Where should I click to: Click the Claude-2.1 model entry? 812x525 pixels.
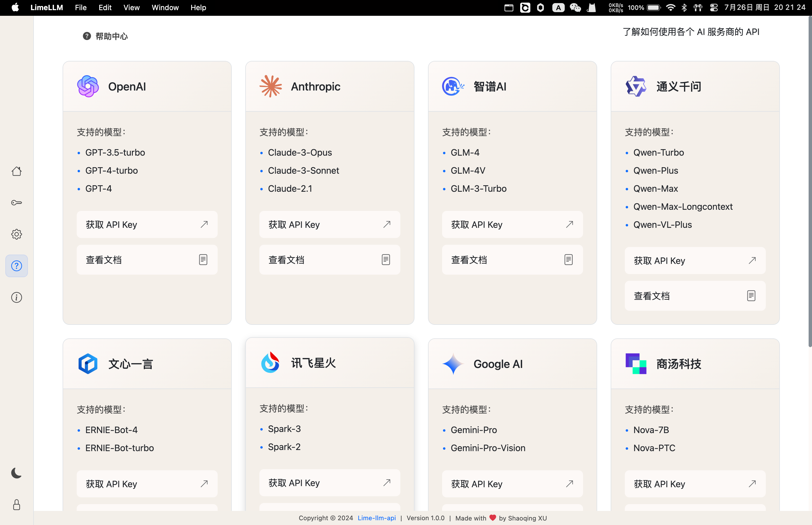tap(290, 189)
